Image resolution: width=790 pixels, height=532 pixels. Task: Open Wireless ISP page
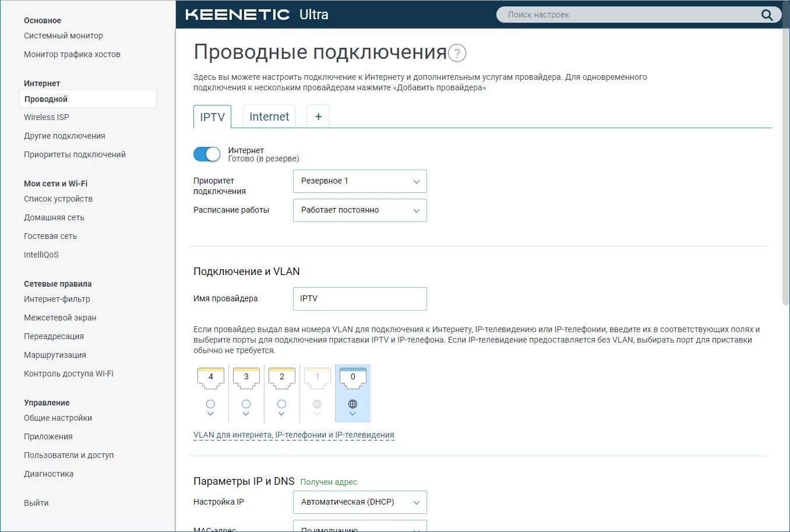point(47,117)
